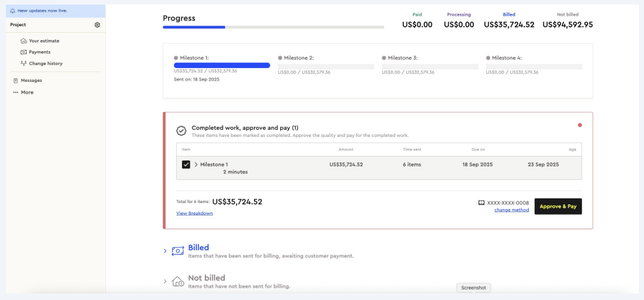Click the Milestone 1 blue progress bar

point(221,66)
